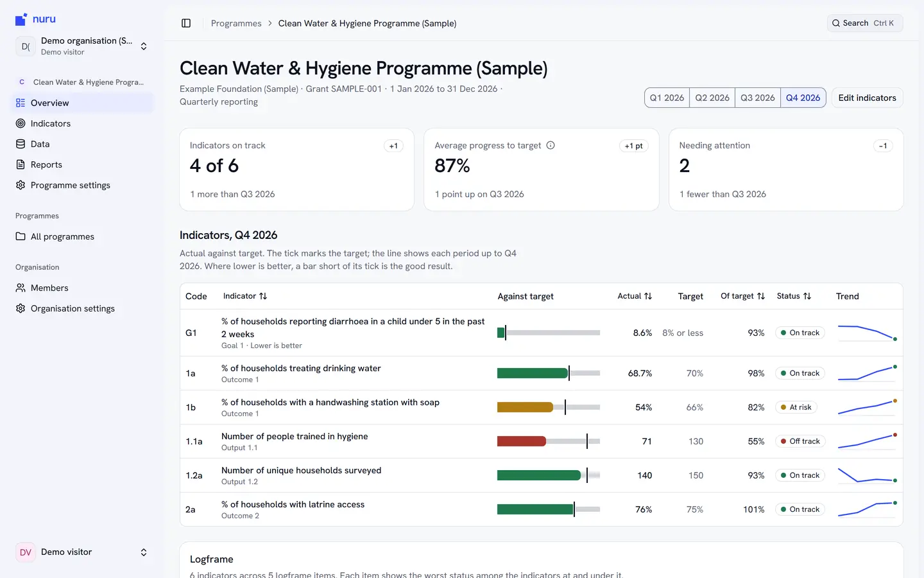Click the Actual column sort arrows
Image resolution: width=924 pixels, height=578 pixels.
tap(648, 296)
